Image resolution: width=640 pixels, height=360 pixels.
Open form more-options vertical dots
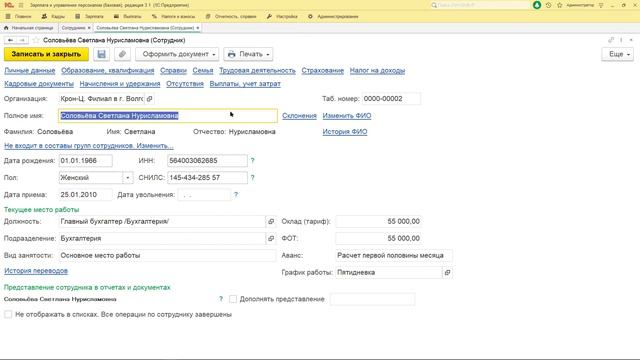tap(621, 40)
